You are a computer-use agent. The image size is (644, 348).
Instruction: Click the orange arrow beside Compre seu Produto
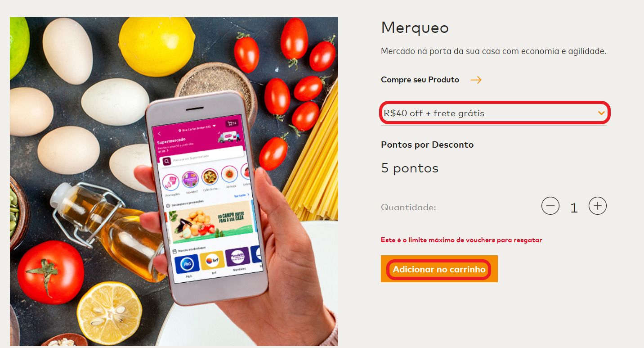click(x=476, y=80)
